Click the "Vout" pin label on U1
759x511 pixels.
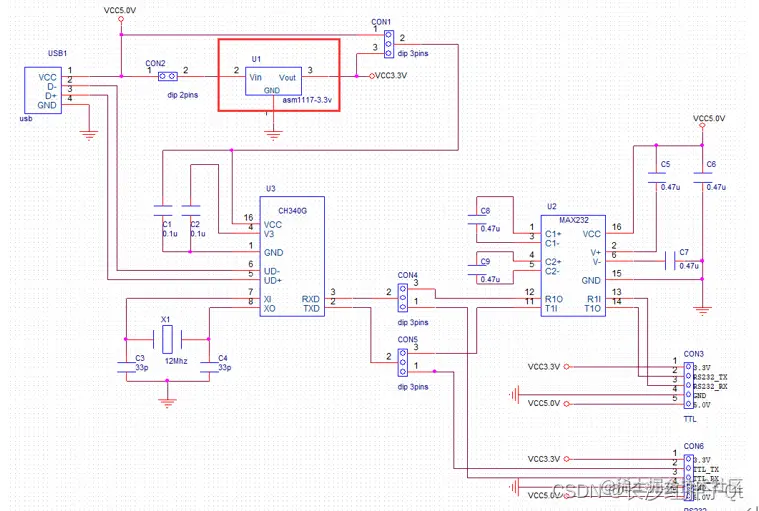tap(287, 77)
